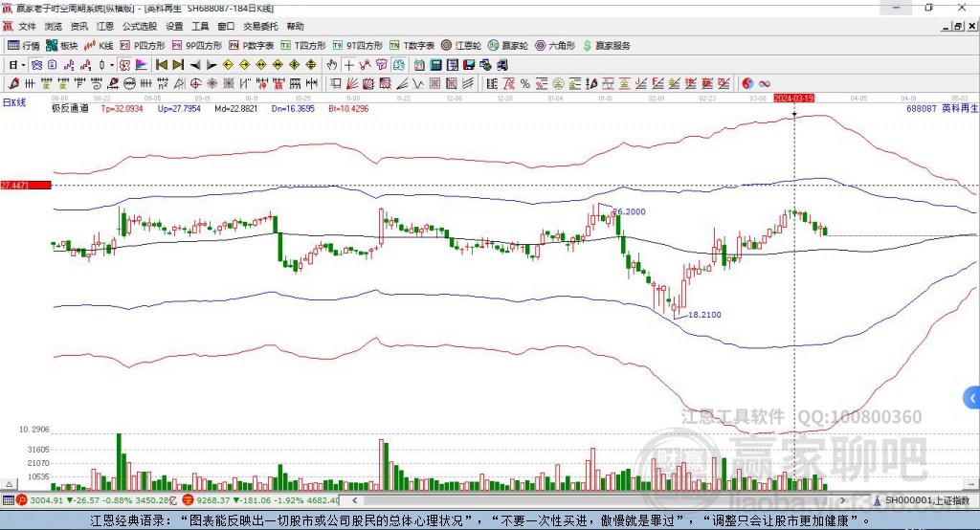Click the blue infinity symbol icon
Screen dimensions: 980x530
point(765,83)
